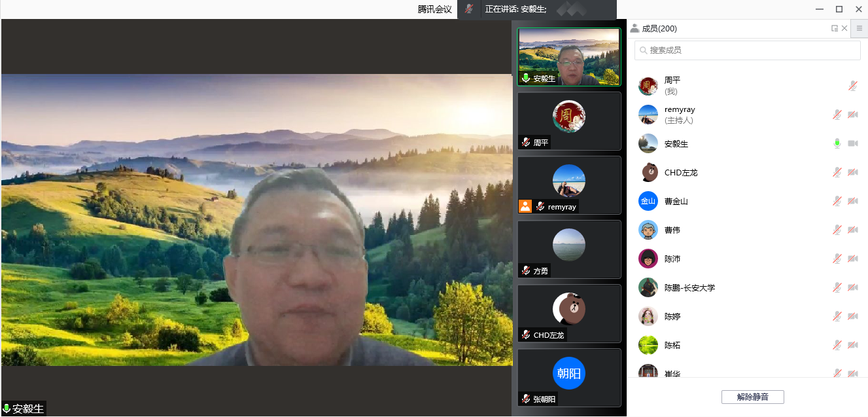Click remyray's disabled camera icon in list
Image resolution: width=868 pixels, height=417 pixels.
852,115
